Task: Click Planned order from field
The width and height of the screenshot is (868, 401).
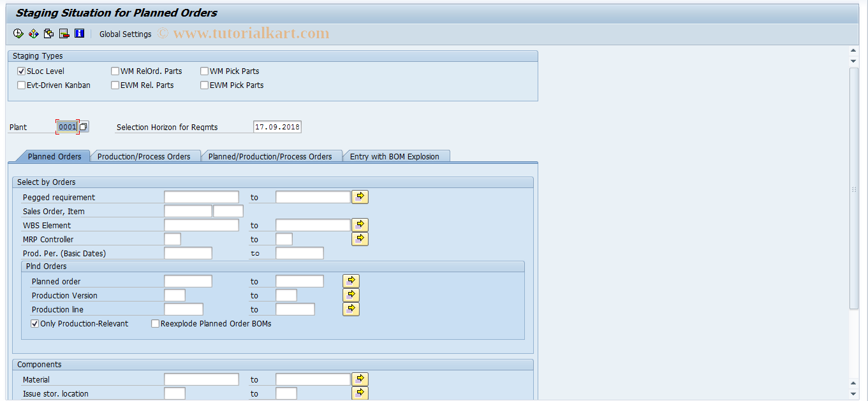Action: pos(188,281)
